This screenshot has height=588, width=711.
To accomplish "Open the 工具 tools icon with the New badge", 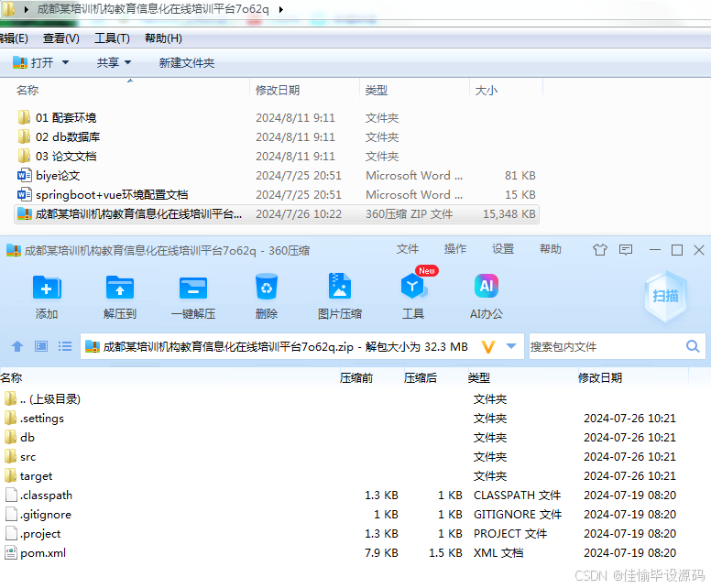I will tap(413, 286).
